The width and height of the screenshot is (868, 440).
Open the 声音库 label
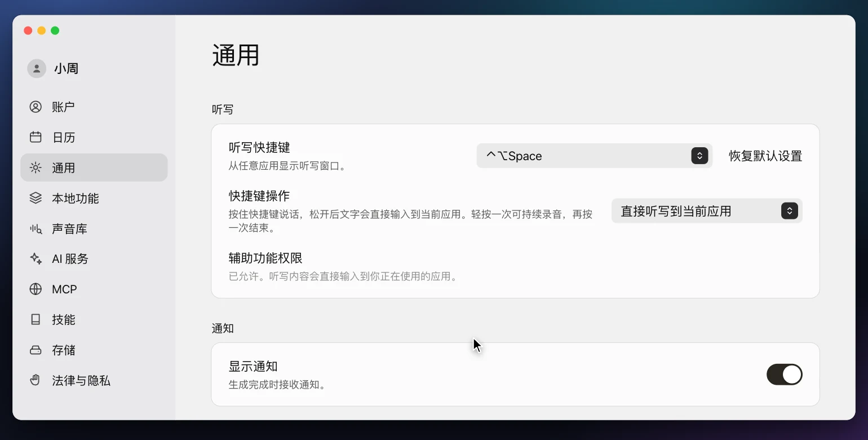(69, 228)
